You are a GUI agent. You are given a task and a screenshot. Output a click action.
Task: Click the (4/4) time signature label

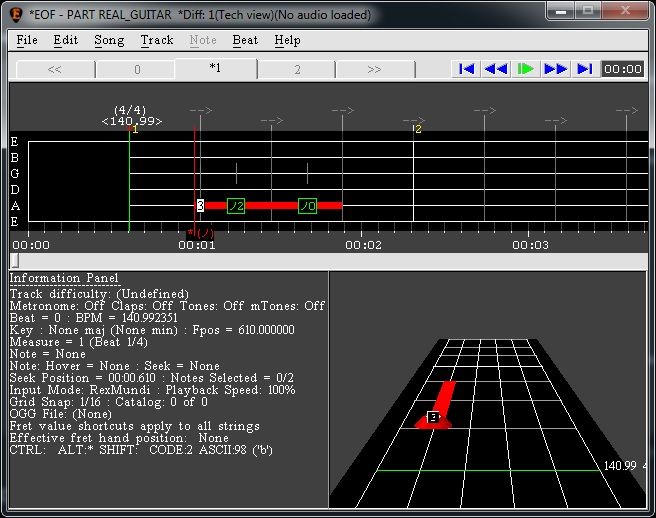pos(130,110)
